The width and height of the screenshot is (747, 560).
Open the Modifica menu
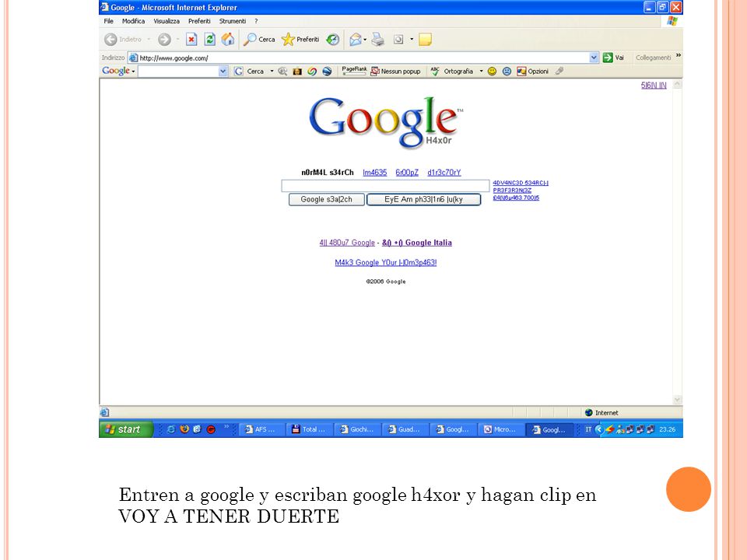click(133, 21)
